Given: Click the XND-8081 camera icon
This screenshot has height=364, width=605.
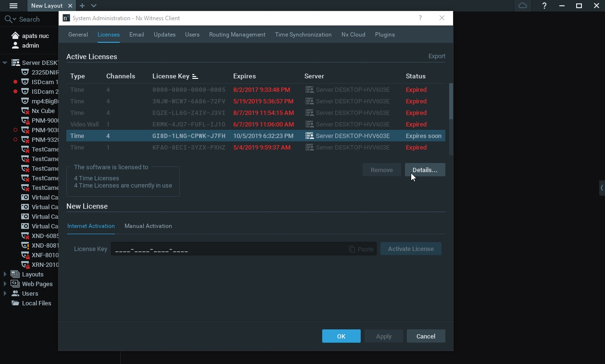Looking at the screenshot, I should pos(25,245).
